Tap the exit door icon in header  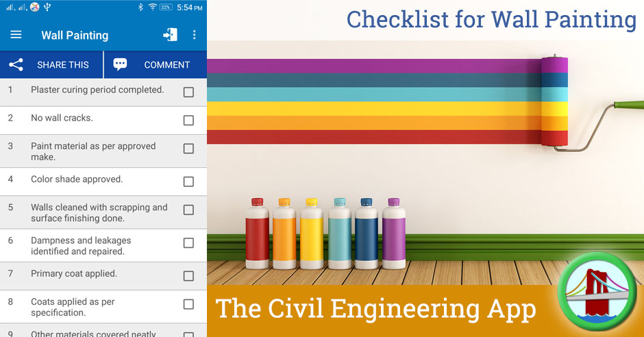click(x=170, y=35)
